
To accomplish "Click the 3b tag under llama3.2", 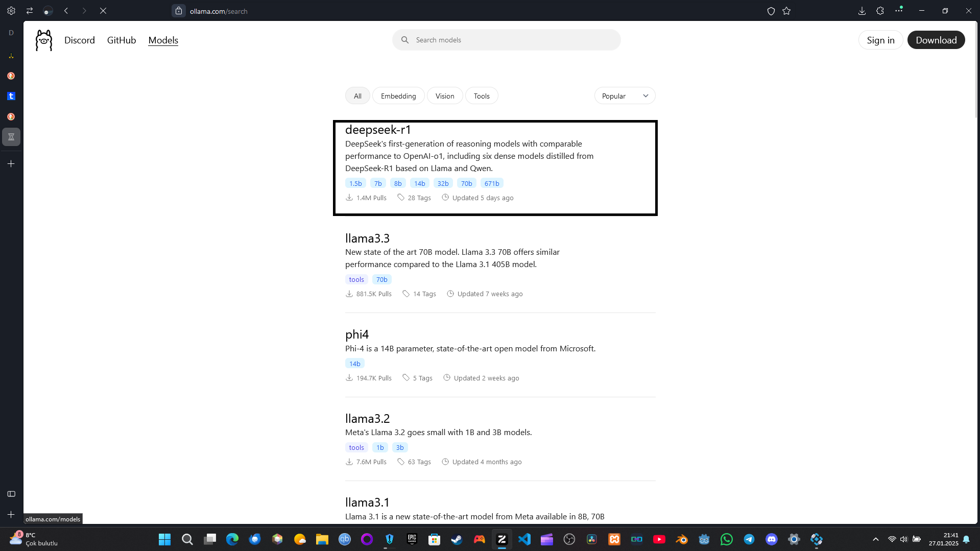I will pos(400,447).
